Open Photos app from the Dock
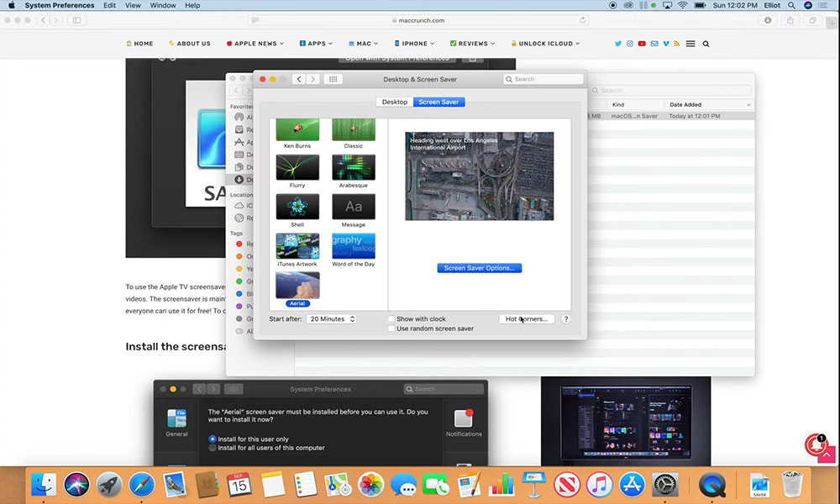This screenshot has height=504, width=840. (370, 486)
